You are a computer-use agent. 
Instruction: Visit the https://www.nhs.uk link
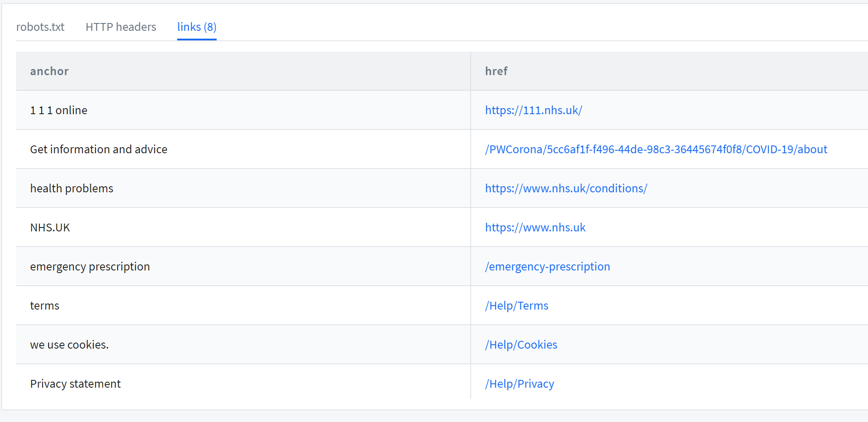tap(535, 227)
